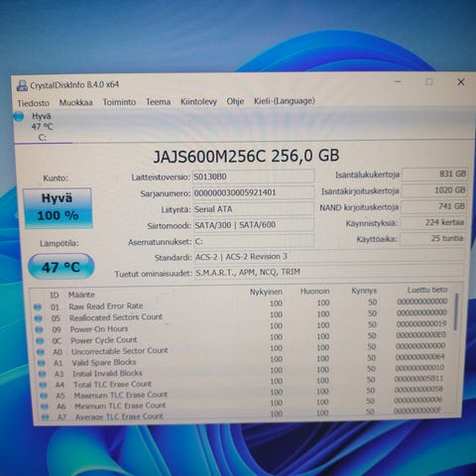Click the drive title JAJS600M256C 256,0 GB

click(x=246, y=156)
